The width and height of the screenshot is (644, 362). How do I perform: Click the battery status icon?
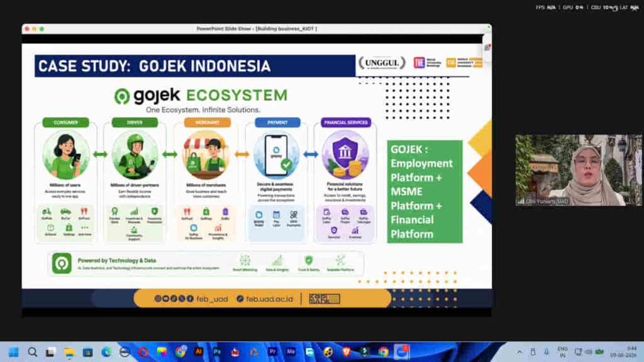tap(599, 352)
